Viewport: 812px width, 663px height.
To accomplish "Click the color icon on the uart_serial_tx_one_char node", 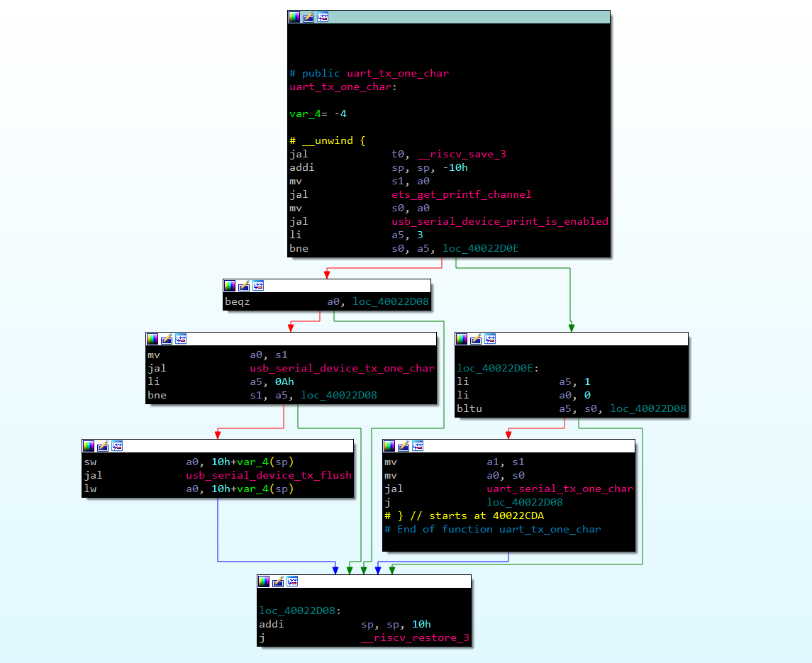I will 389,446.
